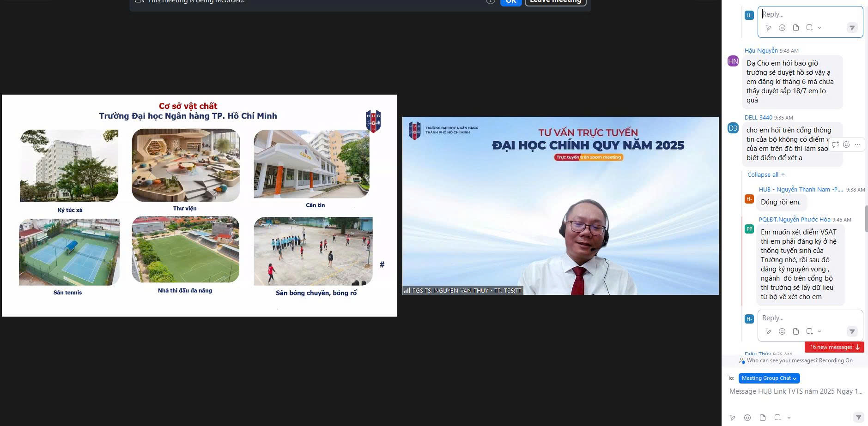The height and width of the screenshot is (426, 868).
Task: Click into the top Reply field
Action: coord(810,14)
